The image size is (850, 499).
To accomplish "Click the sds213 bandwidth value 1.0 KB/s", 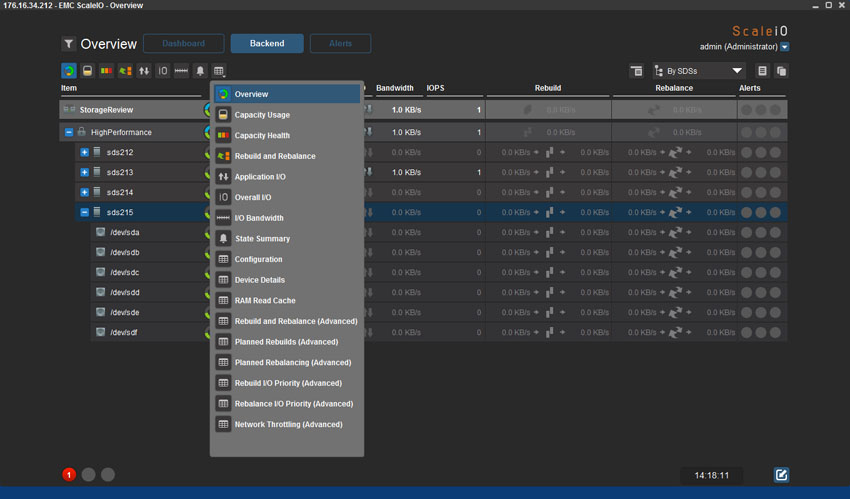I will point(407,172).
